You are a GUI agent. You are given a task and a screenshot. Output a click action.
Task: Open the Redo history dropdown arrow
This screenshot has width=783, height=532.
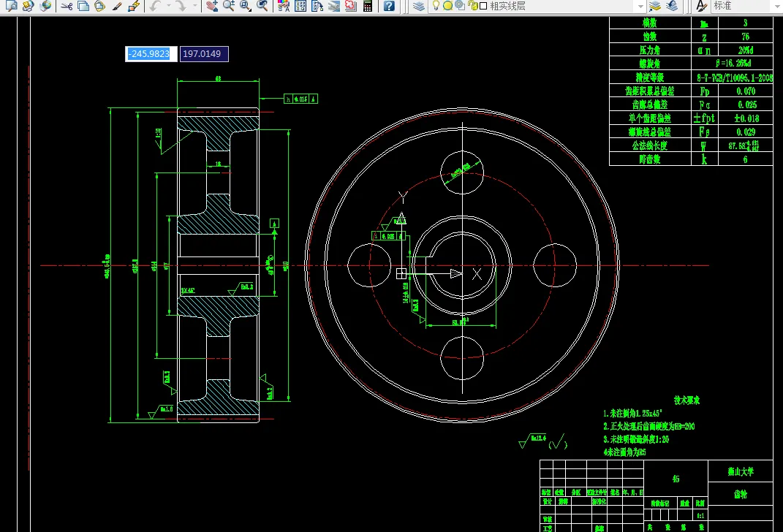[194, 6]
